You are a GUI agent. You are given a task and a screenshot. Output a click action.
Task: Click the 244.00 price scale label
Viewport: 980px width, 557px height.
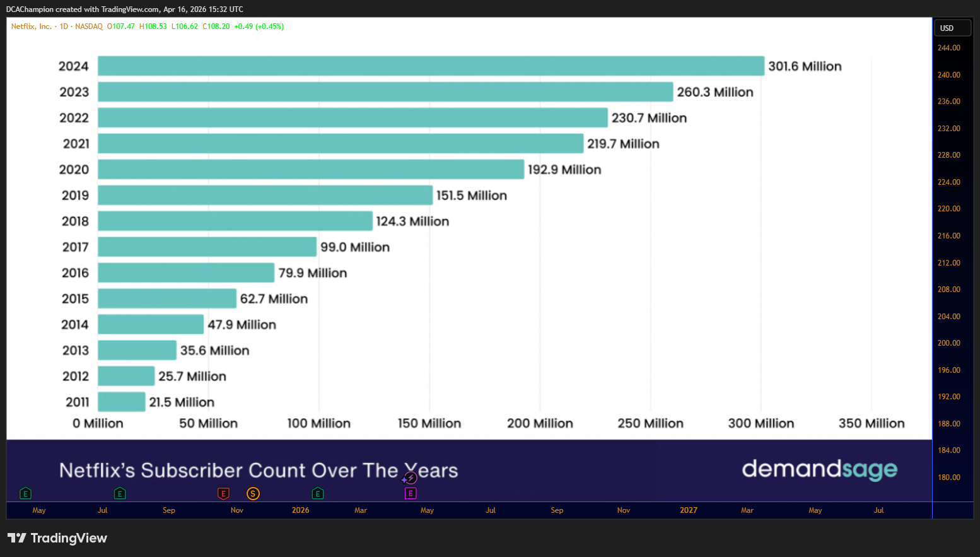[x=949, y=48]
